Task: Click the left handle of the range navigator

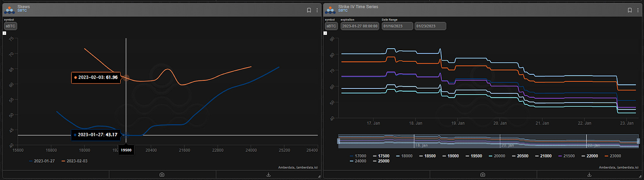Action: pos(339,141)
